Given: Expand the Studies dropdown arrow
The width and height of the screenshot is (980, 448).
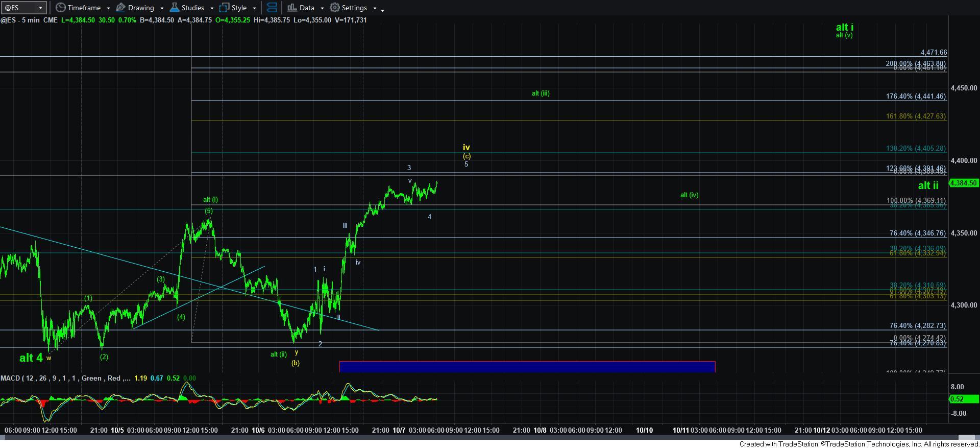Looking at the screenshot, I should click(x=211, y=8).
